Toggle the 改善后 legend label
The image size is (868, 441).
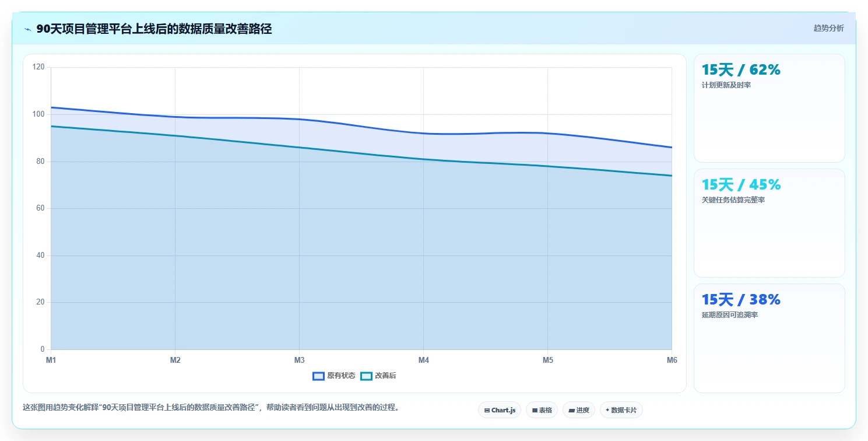tap(385, 376)
